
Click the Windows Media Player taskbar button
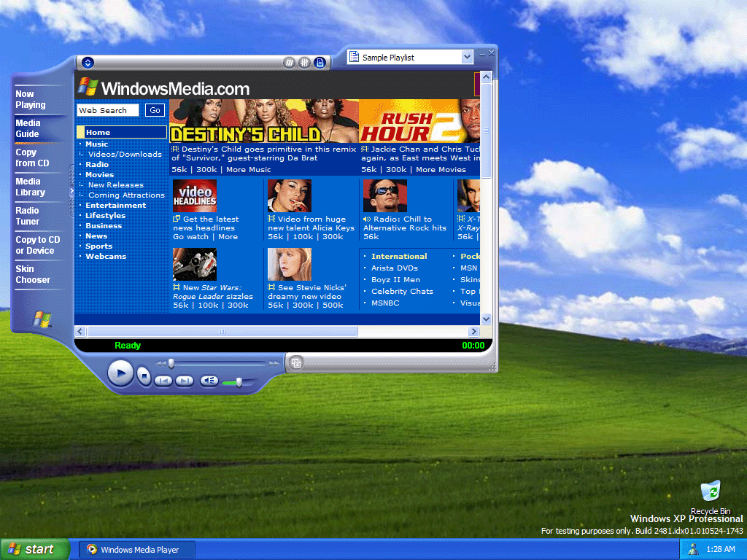click(x=136, y=550)
